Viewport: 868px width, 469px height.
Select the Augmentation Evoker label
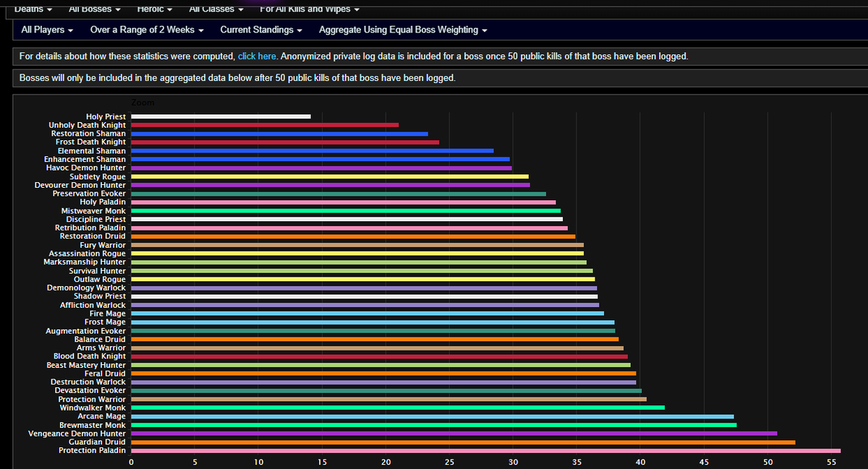pos(86,331)
